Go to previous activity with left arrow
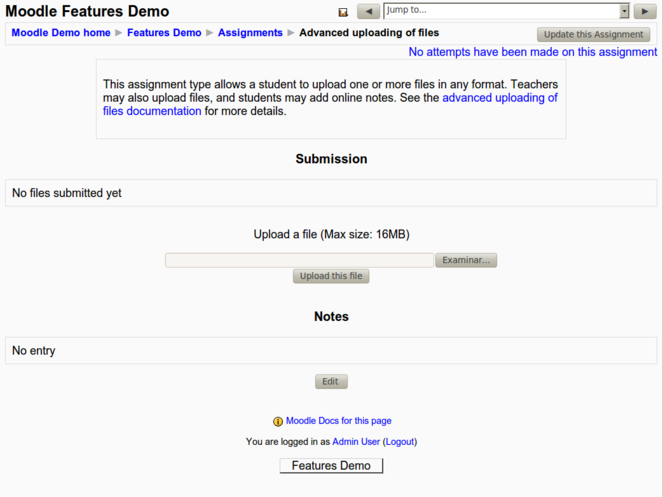The height and width of the screenshot is (497, 663). pyautogui.click(x=368, y=11)
